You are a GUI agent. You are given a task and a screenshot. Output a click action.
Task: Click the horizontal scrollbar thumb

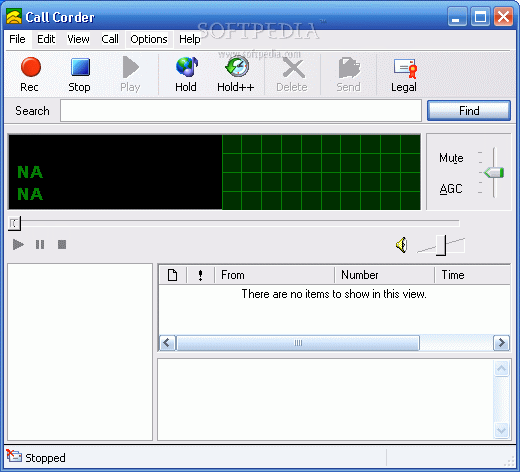pyautogui.click(x=298, y=343)
